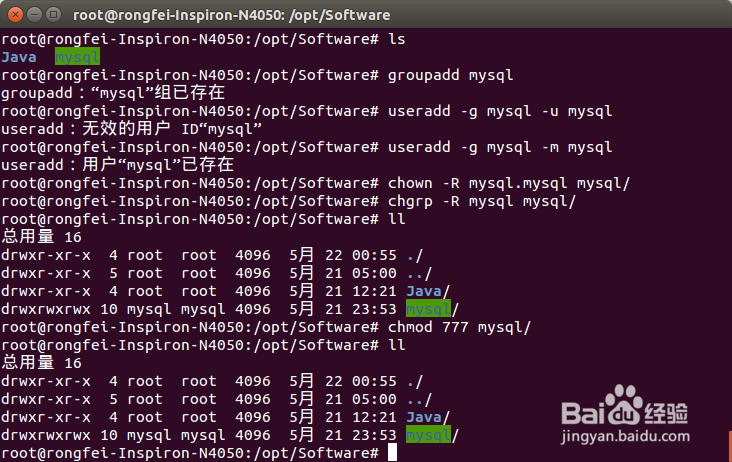
Task: Click the second '总用量 16' line
Action: (42, 363)
